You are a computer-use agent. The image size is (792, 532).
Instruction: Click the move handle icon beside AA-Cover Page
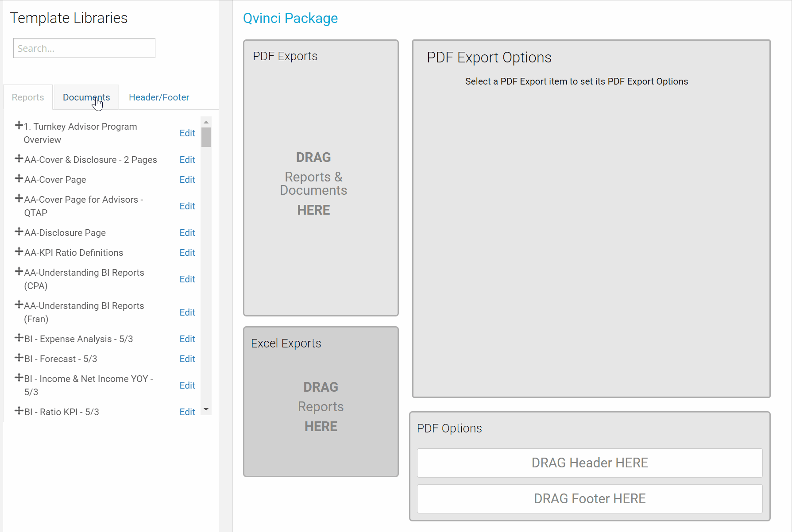click(x=19, y=178)
